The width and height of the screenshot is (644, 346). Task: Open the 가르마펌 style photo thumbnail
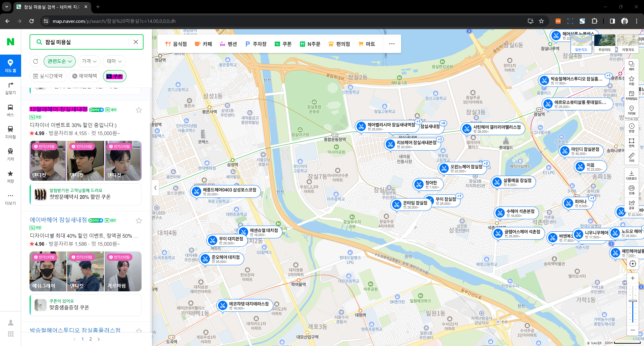(123, 272)
